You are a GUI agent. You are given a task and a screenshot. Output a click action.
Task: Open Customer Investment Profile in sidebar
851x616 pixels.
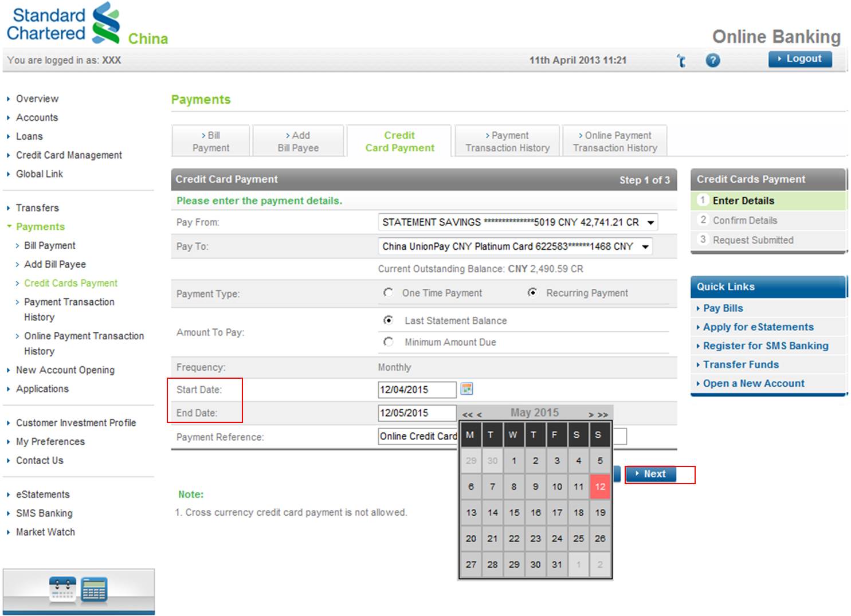[76, 422]
